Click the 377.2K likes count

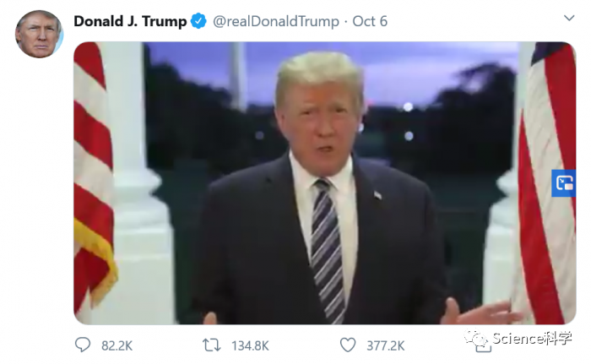[x=386, y=346]
